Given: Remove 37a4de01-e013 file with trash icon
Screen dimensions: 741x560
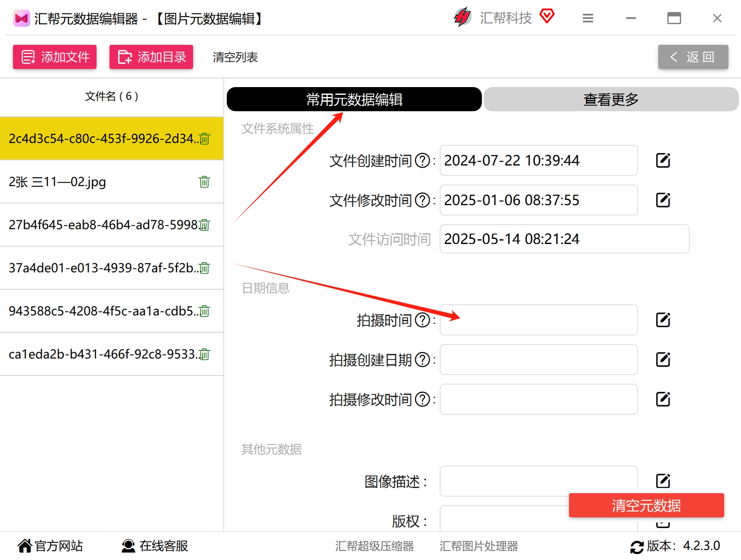Looking at the screenshot, I should coord(205,268).
